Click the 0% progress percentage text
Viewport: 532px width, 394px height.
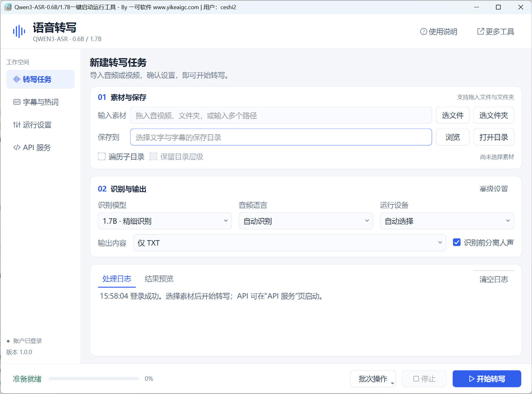coord(149,379)
